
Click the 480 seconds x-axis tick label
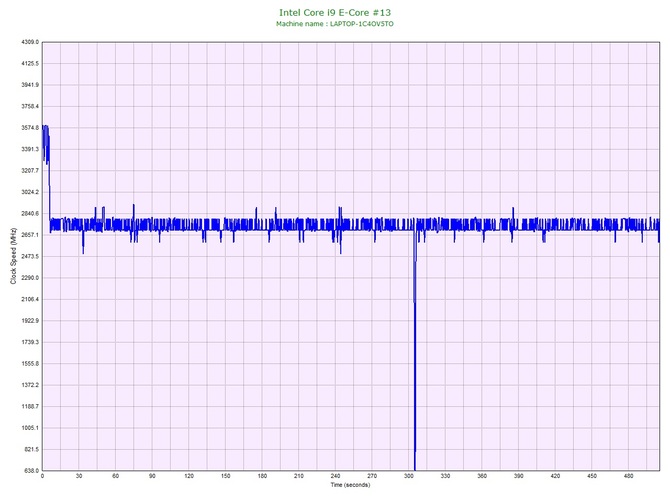(629, 476)
